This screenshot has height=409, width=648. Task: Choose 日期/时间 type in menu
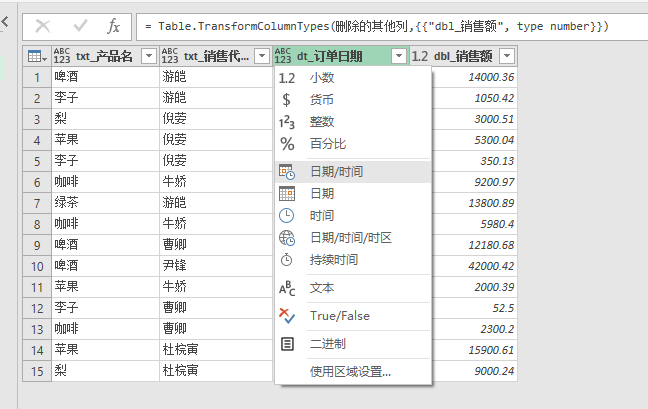pyautogui.click(x=336, y=172)
